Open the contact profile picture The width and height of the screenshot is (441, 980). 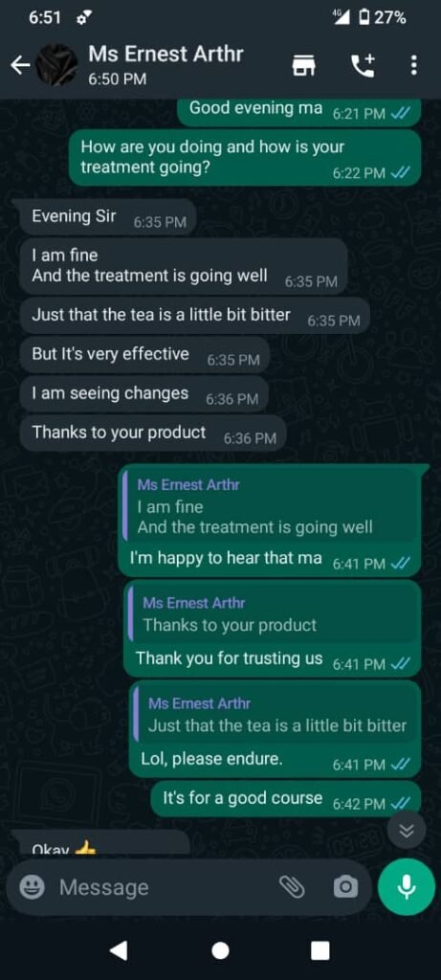pyautogui.click(x=56, y=65)
